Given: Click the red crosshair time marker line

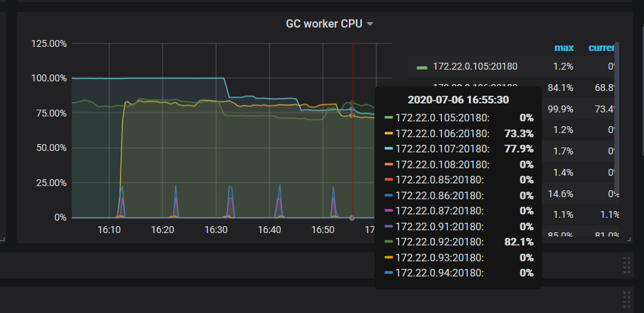Looking at the screenshot, I should pos(353,130).
